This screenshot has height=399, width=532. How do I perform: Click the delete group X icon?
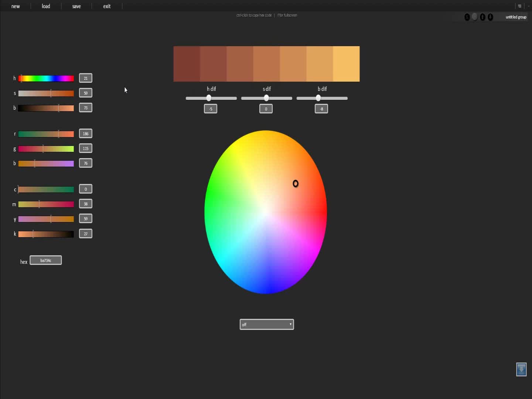(x=467, y=17)
